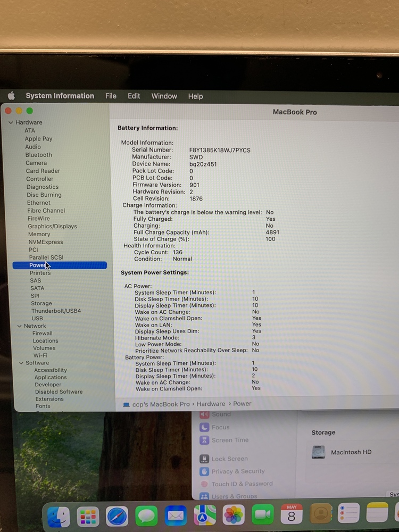
Task: Close the System Information window
Action: [9, 111]
